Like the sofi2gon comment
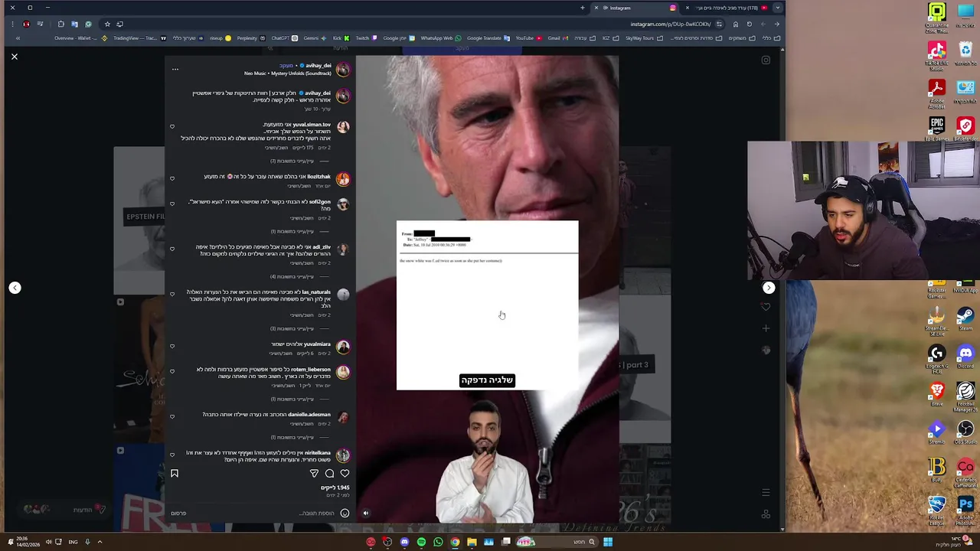Viewport: 980px width, 551px height. (x=172, y=204)
